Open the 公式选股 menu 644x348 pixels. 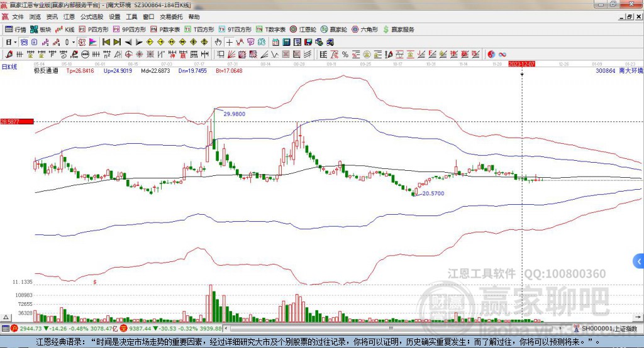pos(91,17)
